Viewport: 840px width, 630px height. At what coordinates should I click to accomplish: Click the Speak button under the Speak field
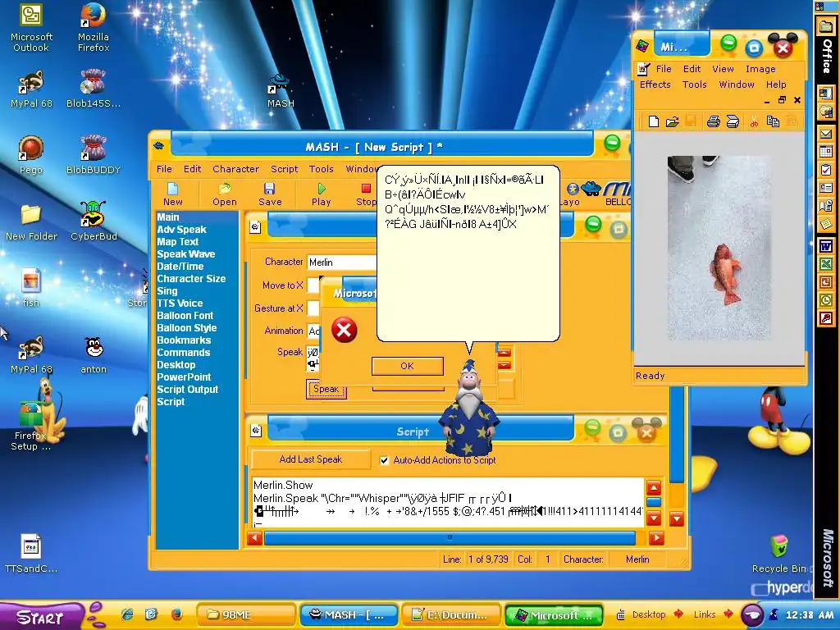(326, 389)
